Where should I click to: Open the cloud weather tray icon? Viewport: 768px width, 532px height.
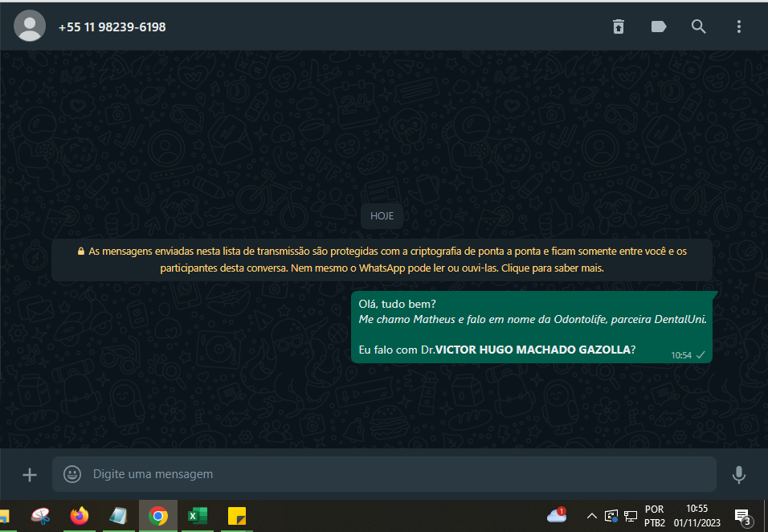(557, 515)
